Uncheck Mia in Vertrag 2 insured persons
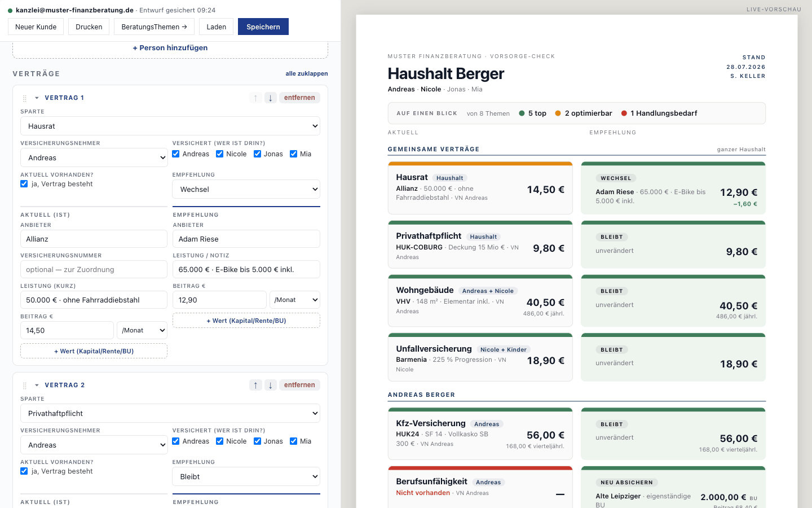The height and width of the screenshot is (508, 812). click(294, 441)
